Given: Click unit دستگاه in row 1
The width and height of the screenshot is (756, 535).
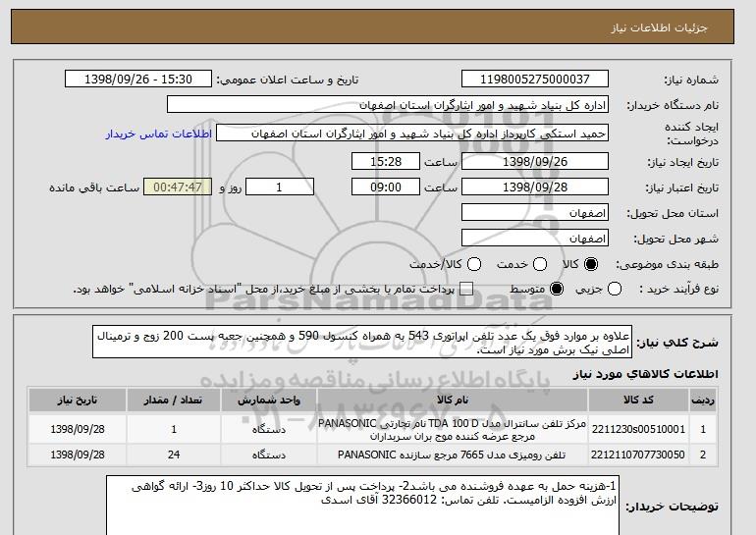Looking at the screenshot, I should [269, 429].
